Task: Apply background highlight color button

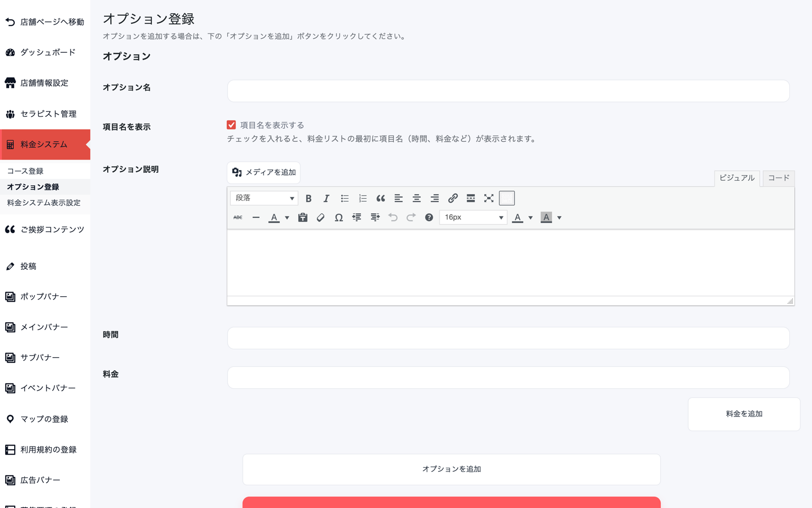Action: [x=546, y=217]
